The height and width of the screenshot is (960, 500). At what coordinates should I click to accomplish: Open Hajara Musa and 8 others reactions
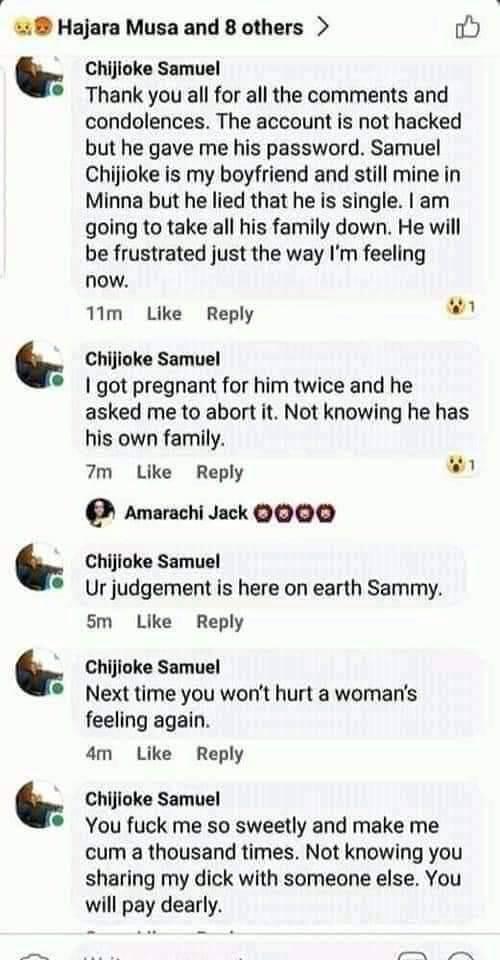click(180, 28)
